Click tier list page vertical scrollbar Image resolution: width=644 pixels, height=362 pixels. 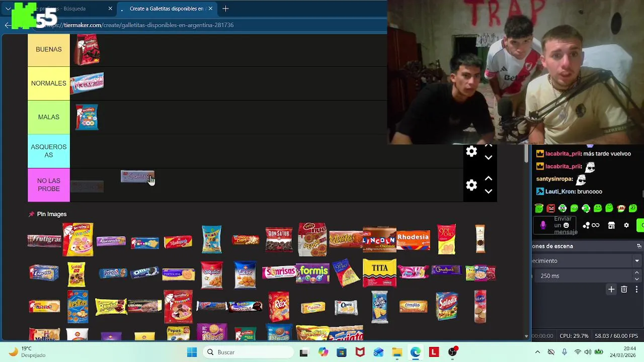[x=527, y=153]
